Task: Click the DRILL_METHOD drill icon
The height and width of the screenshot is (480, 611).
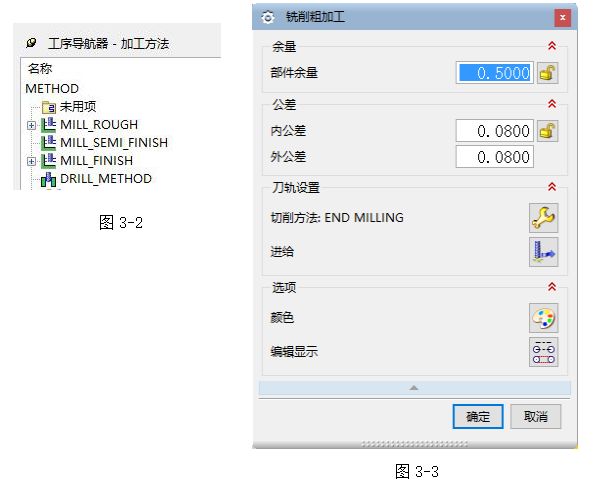Action: tap(49, 179)
